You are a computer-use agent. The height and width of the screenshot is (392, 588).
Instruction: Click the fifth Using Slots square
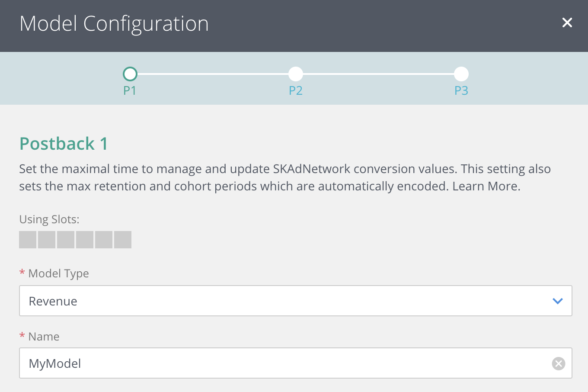(104, 239)
